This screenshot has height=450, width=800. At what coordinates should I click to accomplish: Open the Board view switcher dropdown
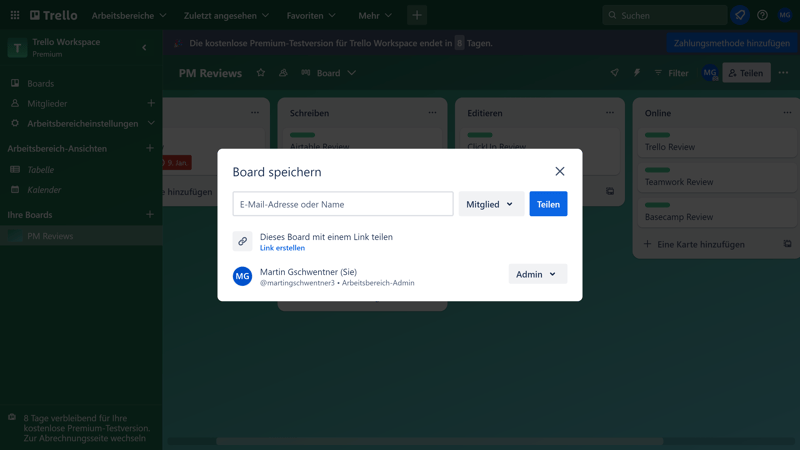[328, 73]
